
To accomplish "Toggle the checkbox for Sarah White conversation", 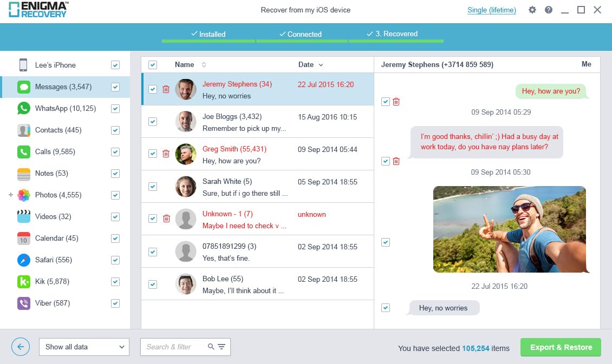I will pos(153,187).
